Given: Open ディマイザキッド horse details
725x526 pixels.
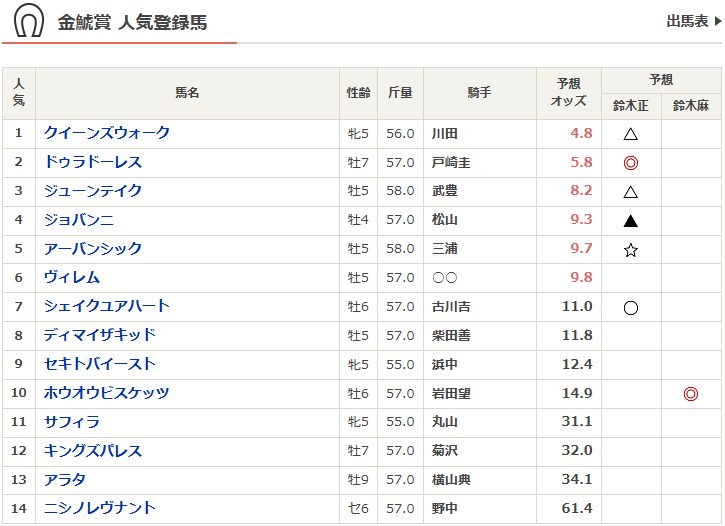Looking at the screenshot, I should 100,335.
